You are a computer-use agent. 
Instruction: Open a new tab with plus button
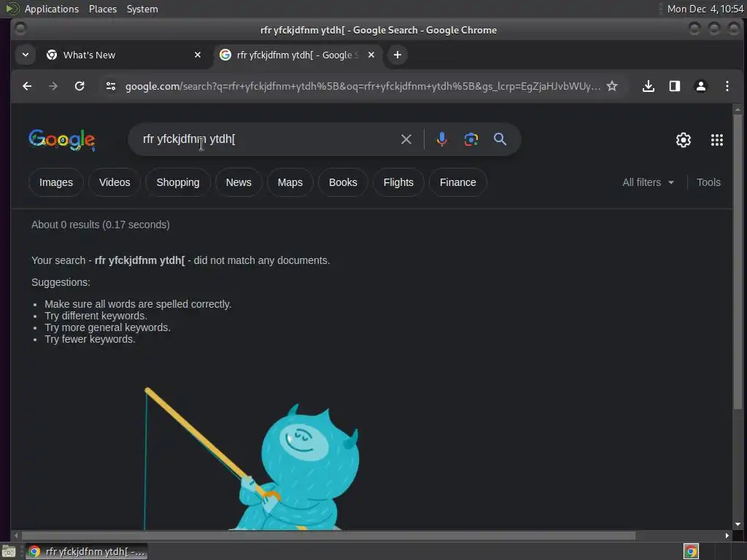pyautogui.click(x=398, y=55)
